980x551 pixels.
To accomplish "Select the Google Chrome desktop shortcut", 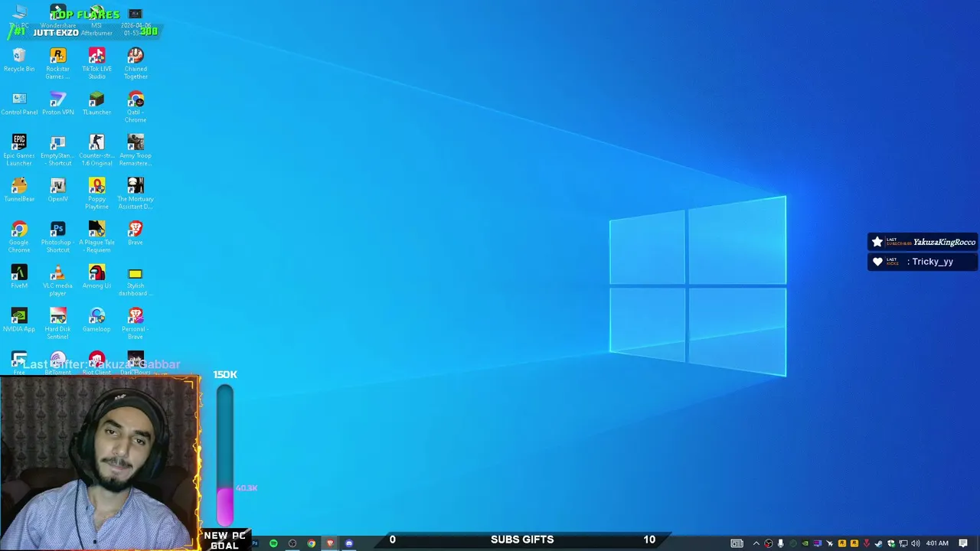I will click(19, 237).
